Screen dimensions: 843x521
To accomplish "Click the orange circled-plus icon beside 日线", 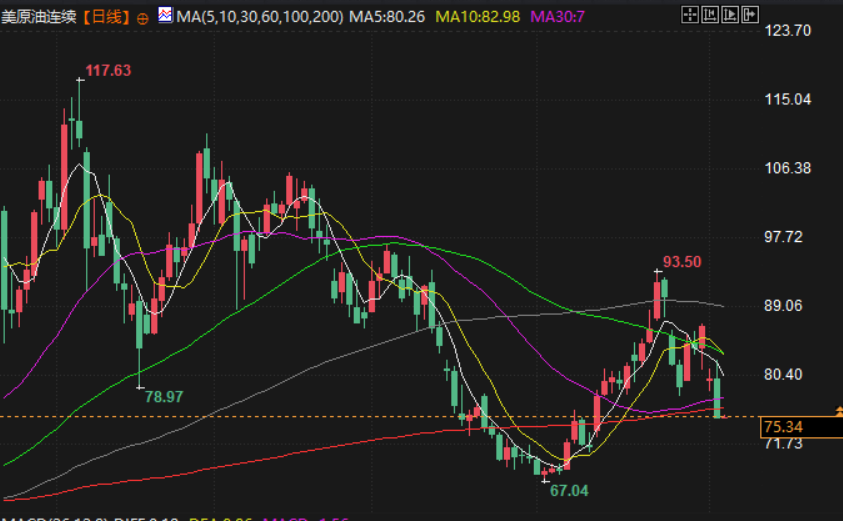I will click(x=142, y=19).
